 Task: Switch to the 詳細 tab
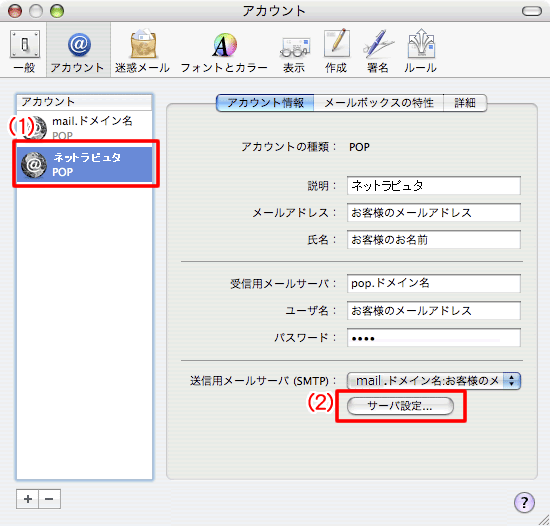(x=465, y=103)
